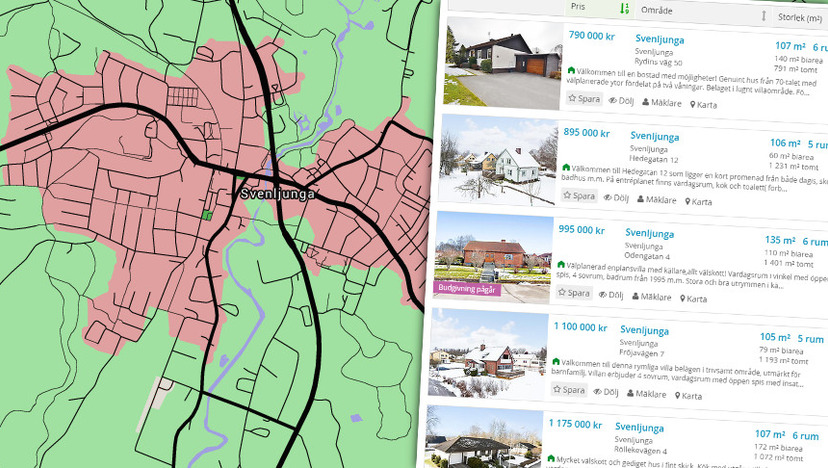The height and width of the screenshot is (468, 828).
Task: Open Karta for Fröjavägen 7
Action: 689,396
